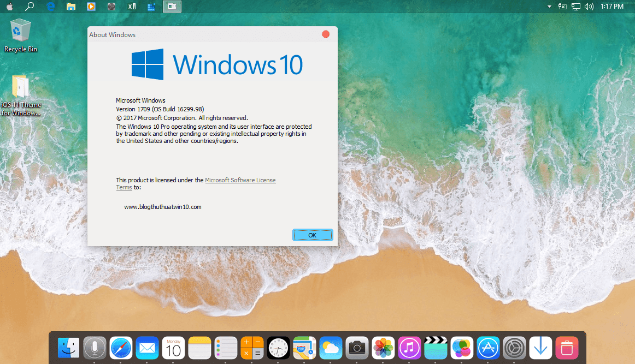
Task: Open the round gray app in the top bar
Action: (x=111, y=7)
